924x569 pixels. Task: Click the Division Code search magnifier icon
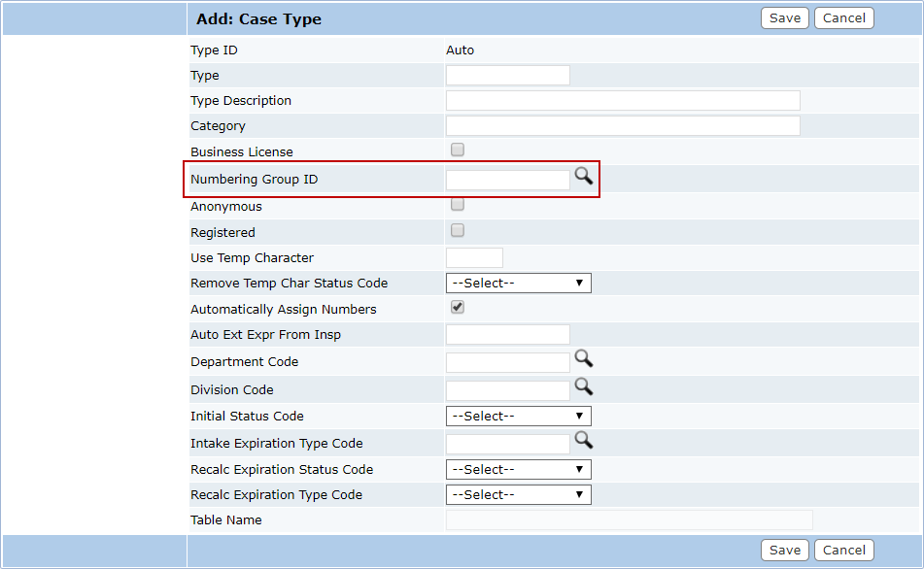click(583, 386)
